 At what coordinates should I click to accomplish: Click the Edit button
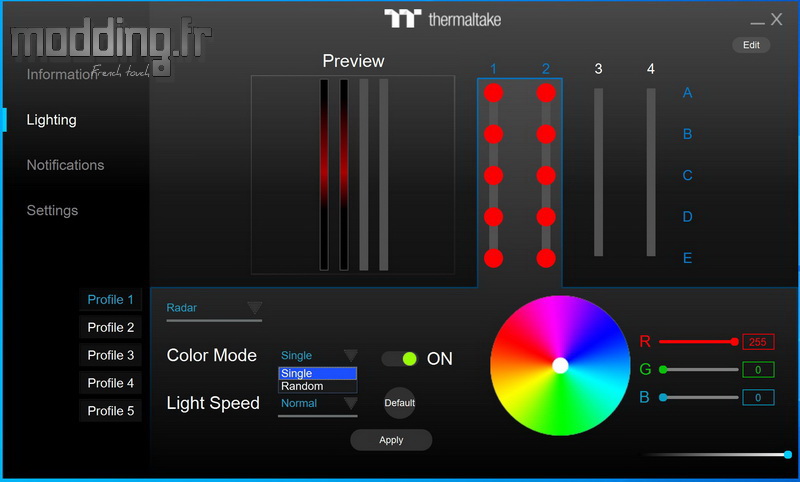pyautogui.click(x=751, y=45)
